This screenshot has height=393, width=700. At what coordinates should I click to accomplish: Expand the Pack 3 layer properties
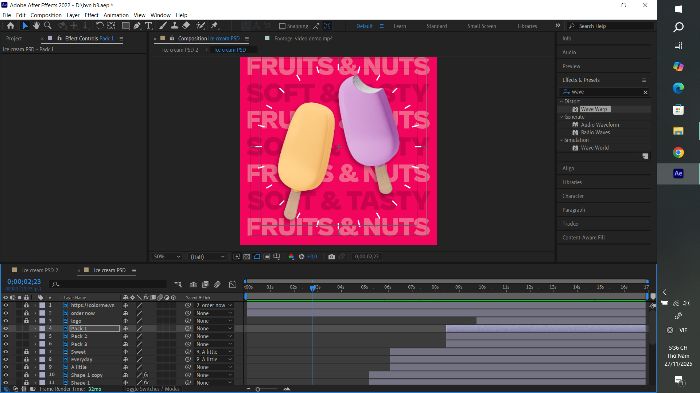[x=35, y=344]
